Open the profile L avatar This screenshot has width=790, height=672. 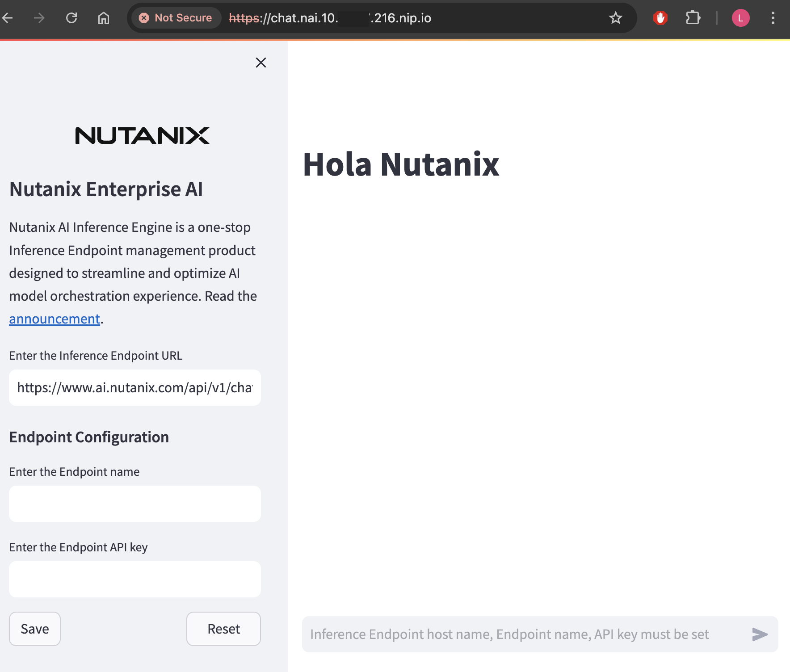(x=740, y=18)
